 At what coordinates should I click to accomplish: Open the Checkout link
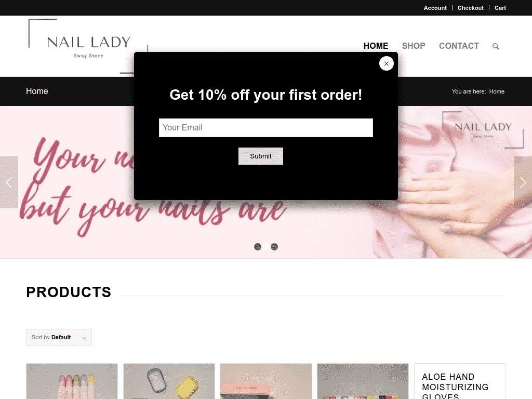click(x=470, y=8)
